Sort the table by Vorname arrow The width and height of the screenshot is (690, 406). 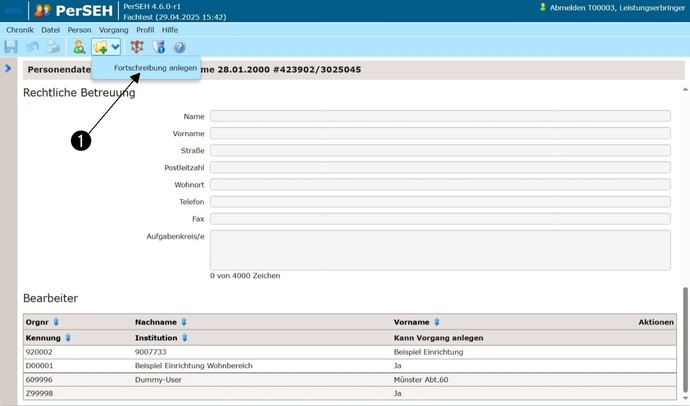click(436, 322)
